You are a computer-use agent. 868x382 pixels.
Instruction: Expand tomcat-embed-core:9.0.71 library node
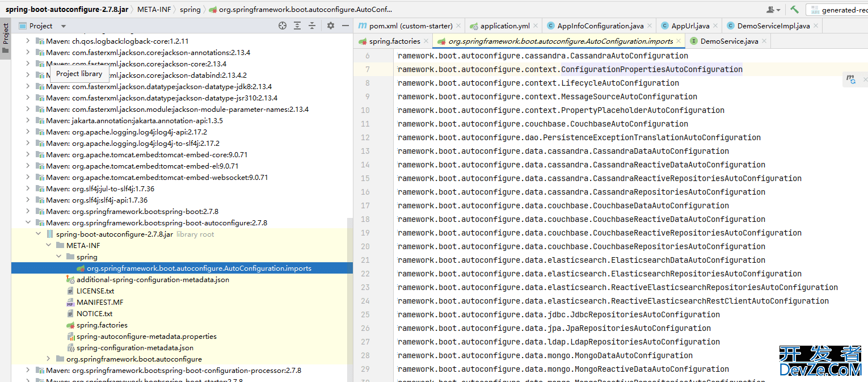29,155
